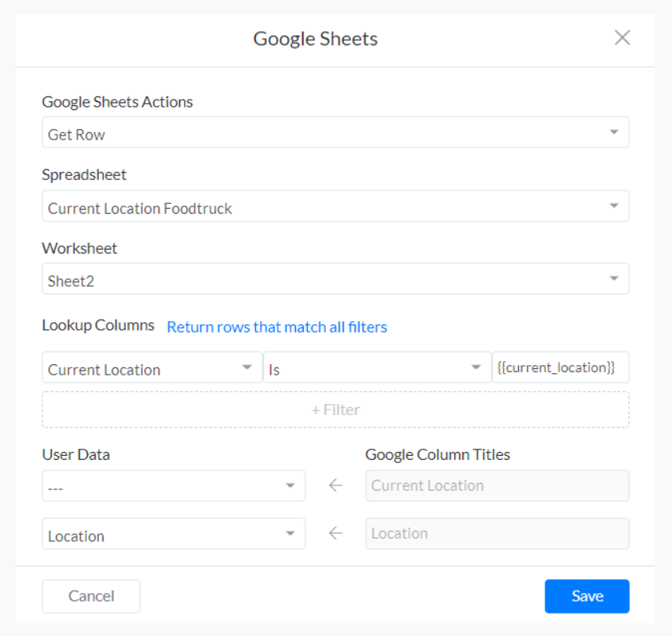The height and width of the screenshot is (636, 672).
Task: Expand the Worksheet dropdown showing Sheet2
Action: 335,280
